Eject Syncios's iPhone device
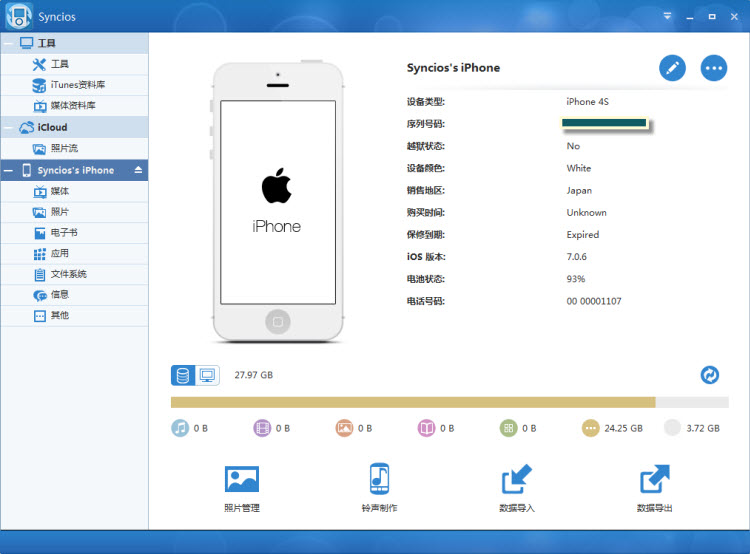The image size is (750, 554). click(138, 170)
